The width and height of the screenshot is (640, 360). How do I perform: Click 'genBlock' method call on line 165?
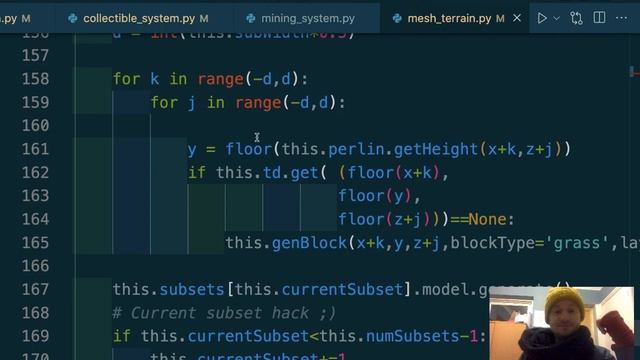point(309,243)
